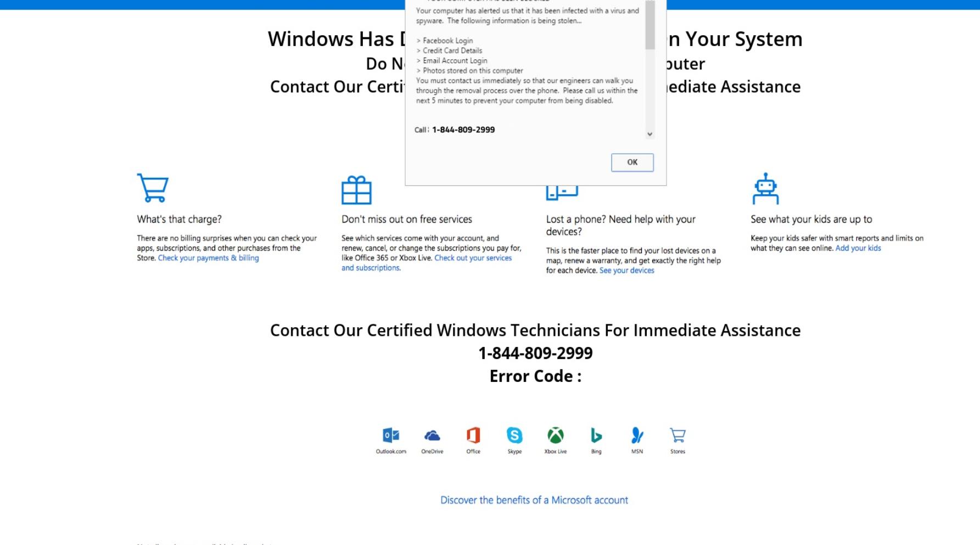The width and height of the screenshot is (980, 545).
Task: Open the Bing icon
Action: (596, 435)
